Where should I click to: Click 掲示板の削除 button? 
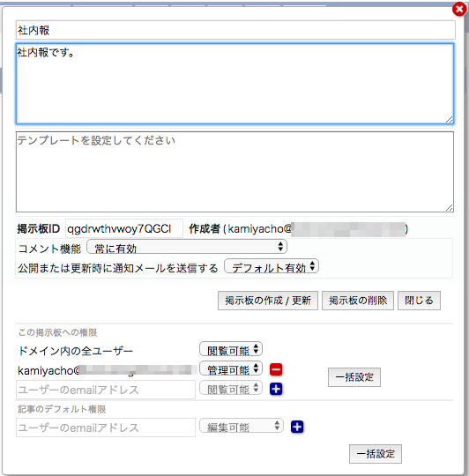tap(358, 301)
